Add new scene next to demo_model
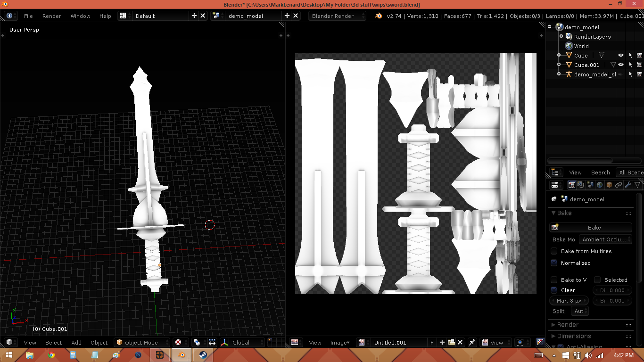 tap(287, 16)
